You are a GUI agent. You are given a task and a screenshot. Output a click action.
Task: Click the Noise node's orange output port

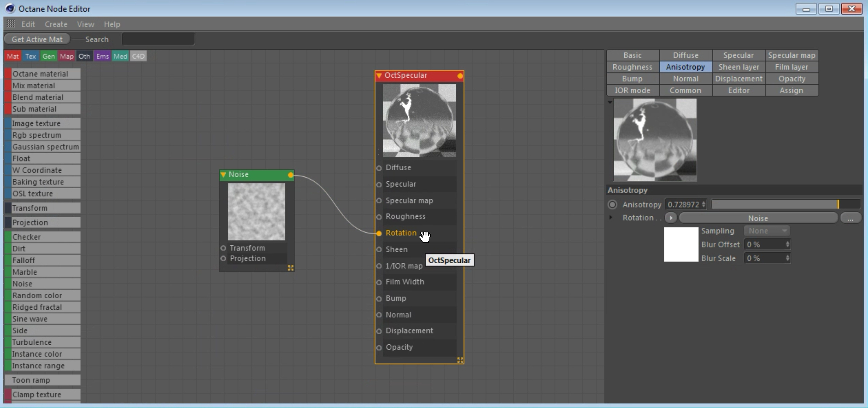tap(291, 175)
